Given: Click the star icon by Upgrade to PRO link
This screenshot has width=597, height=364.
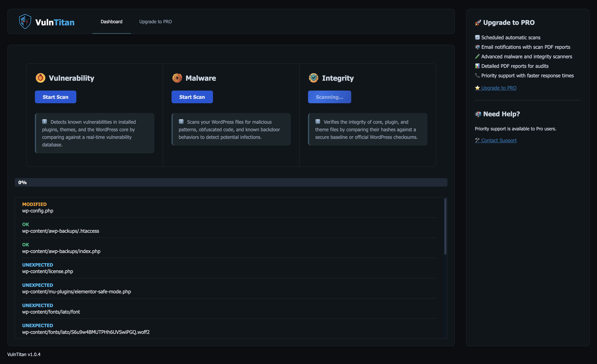Looking at the screenshot, I should [477, 88].
